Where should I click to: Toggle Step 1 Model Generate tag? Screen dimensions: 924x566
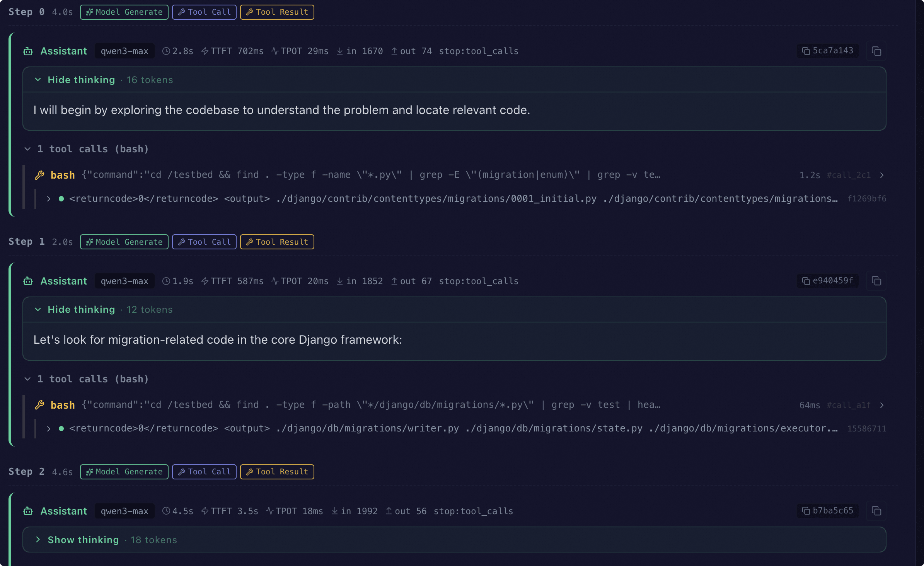click(x=124, y=242)
